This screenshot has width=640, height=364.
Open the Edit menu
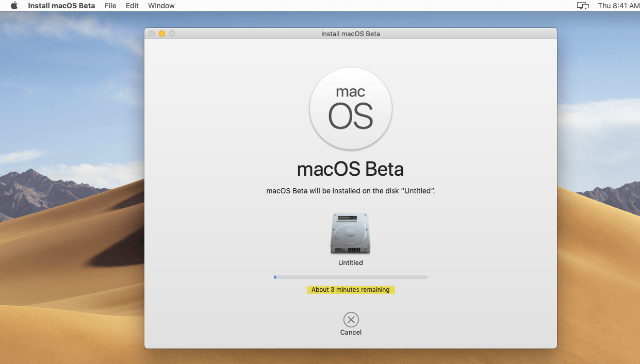click(x=132, y=6)
